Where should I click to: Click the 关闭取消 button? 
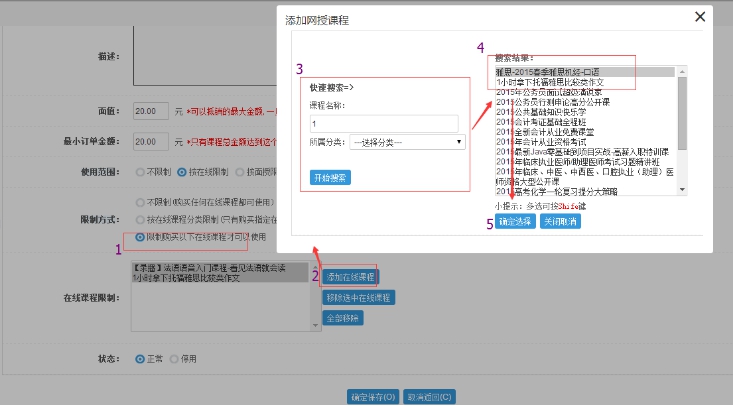(x=563, y=221)
